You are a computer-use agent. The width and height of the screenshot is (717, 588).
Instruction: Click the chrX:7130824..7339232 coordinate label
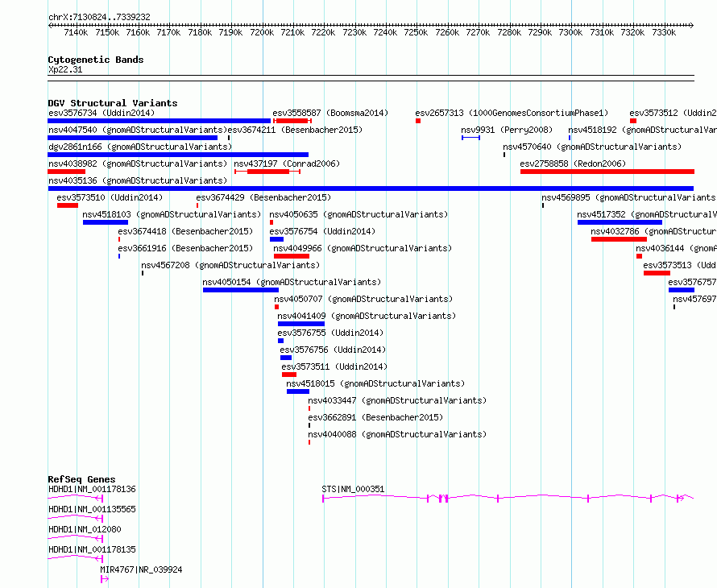pyautogui.click(x=99, y=17)
